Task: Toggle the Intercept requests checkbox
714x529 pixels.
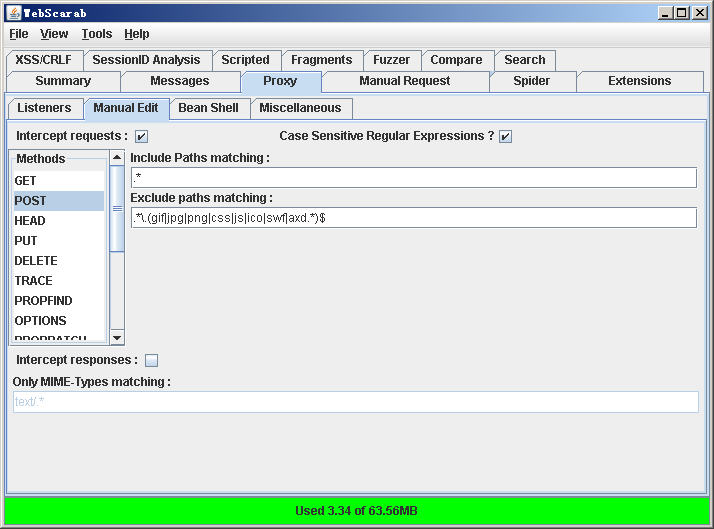Action: click(x=141, y=137)
